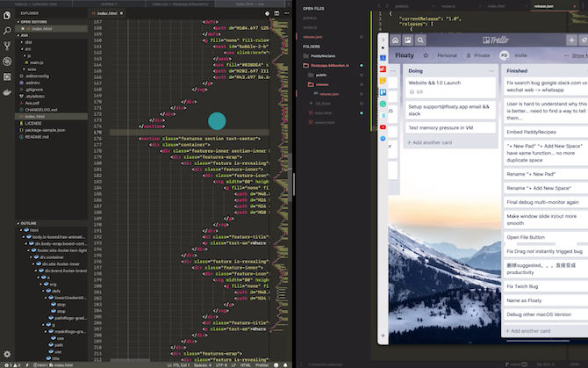The image size is (588, 368).
Task: Switch to the release.json editor tab
Action: [x=544, y=4]
